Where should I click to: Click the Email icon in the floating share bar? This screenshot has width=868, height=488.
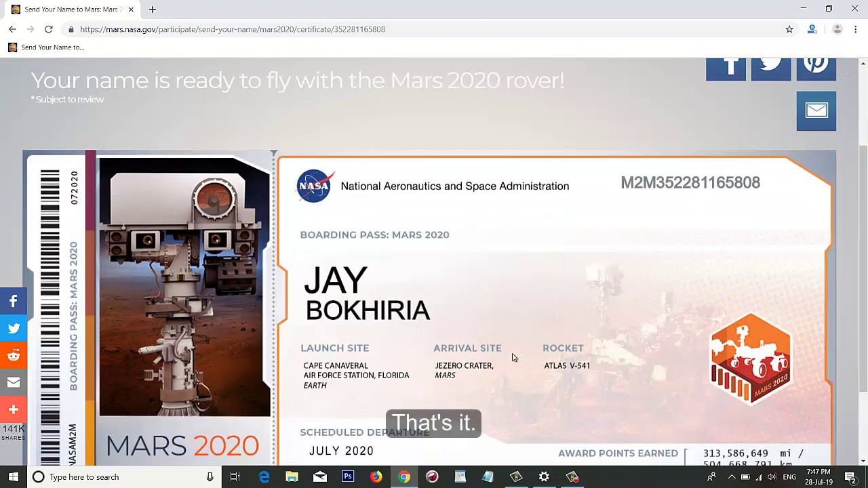click(x=14, y=382)
